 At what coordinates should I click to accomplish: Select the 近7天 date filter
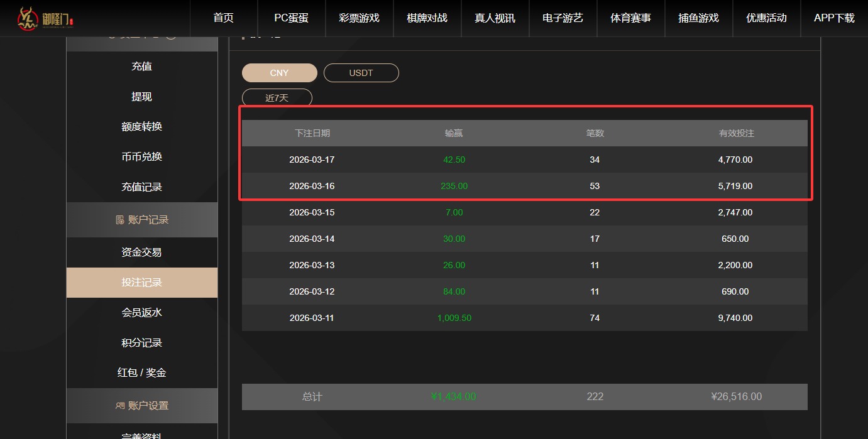tap(277, 97)
